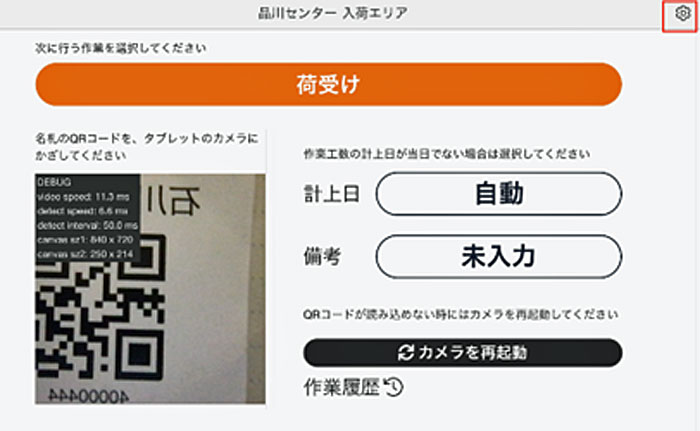Select the 荷受け orange task button
This screenshot has height=431, width=700.
(x=329, y=84)
